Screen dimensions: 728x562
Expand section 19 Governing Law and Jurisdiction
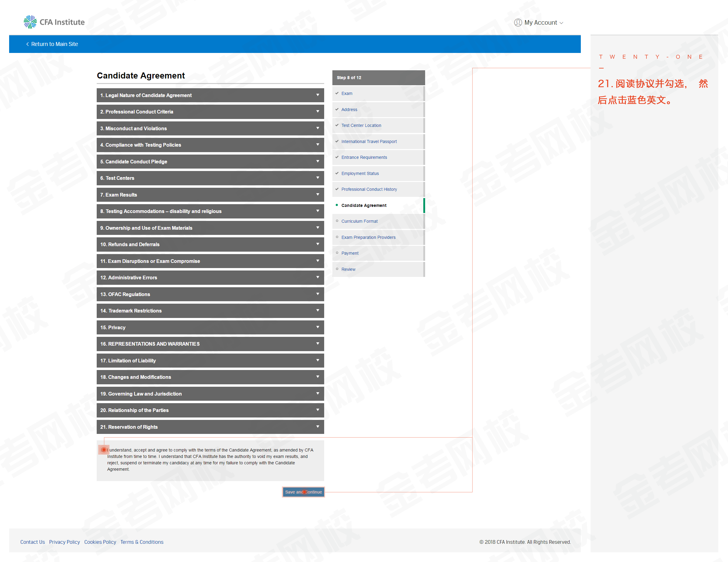pyautogui.click(x=210, y=394)
